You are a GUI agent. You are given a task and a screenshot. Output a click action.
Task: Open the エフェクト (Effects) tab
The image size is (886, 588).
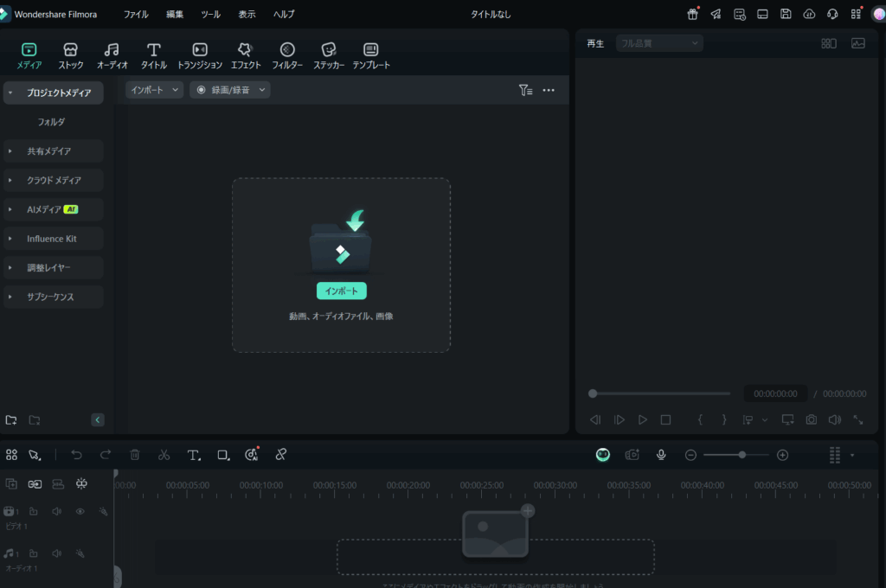click(245, 56)
